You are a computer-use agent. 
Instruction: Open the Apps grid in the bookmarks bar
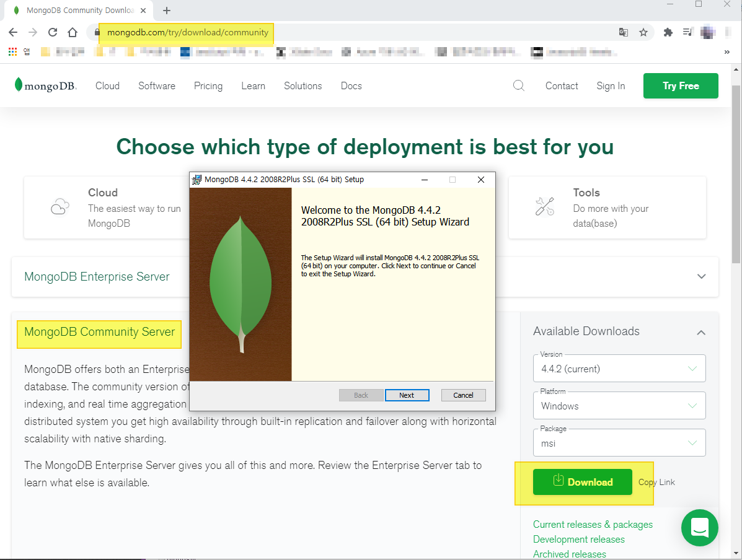pos(13,51)
